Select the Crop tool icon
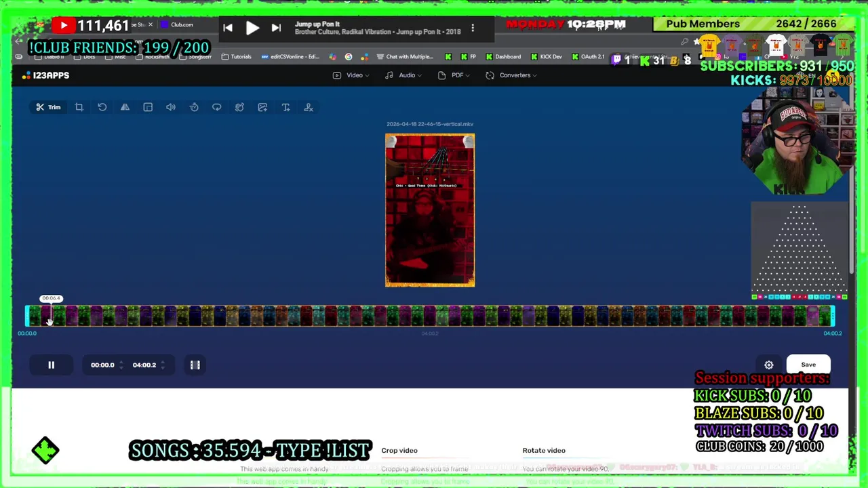This screenshot has width=868, height=488. (x=79, y=107)
